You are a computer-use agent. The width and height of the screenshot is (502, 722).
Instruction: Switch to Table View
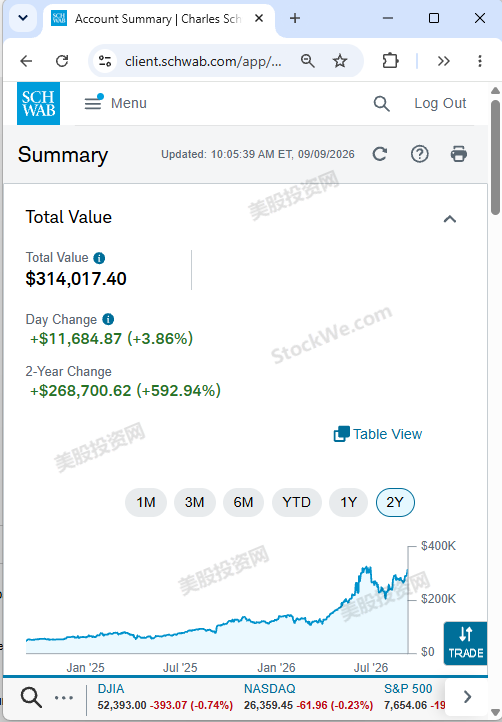tap(378, 434)
